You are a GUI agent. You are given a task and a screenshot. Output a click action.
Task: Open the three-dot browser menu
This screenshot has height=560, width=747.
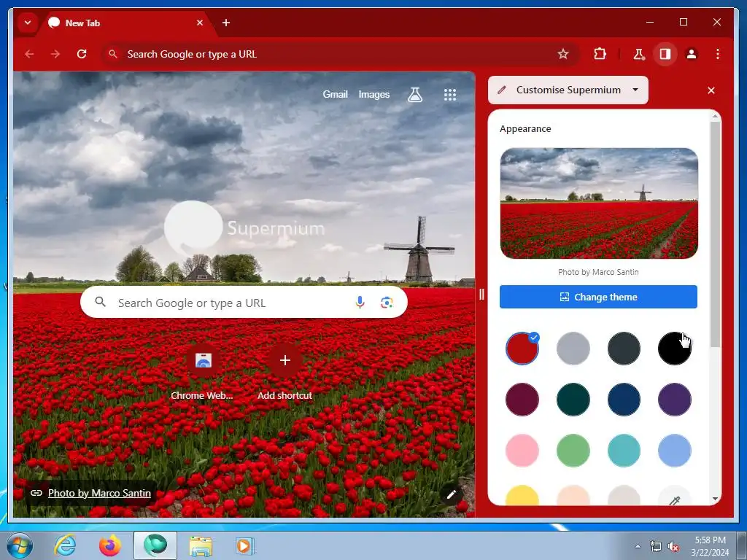[x=718, y=54]
